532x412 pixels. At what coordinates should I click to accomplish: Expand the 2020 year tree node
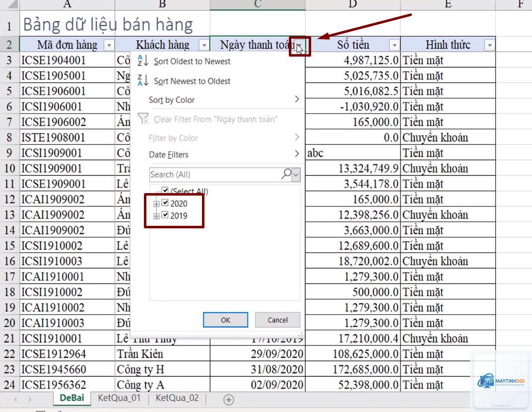pos(156,204)
